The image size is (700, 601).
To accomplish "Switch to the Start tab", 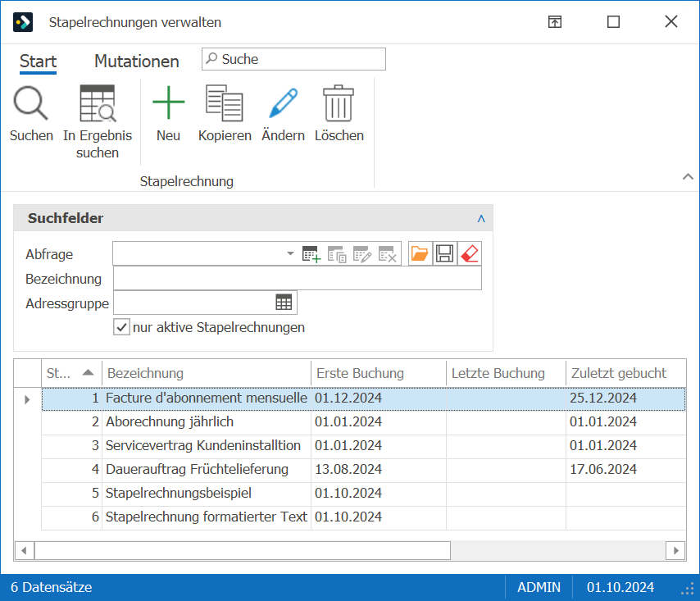I will 38,61.
